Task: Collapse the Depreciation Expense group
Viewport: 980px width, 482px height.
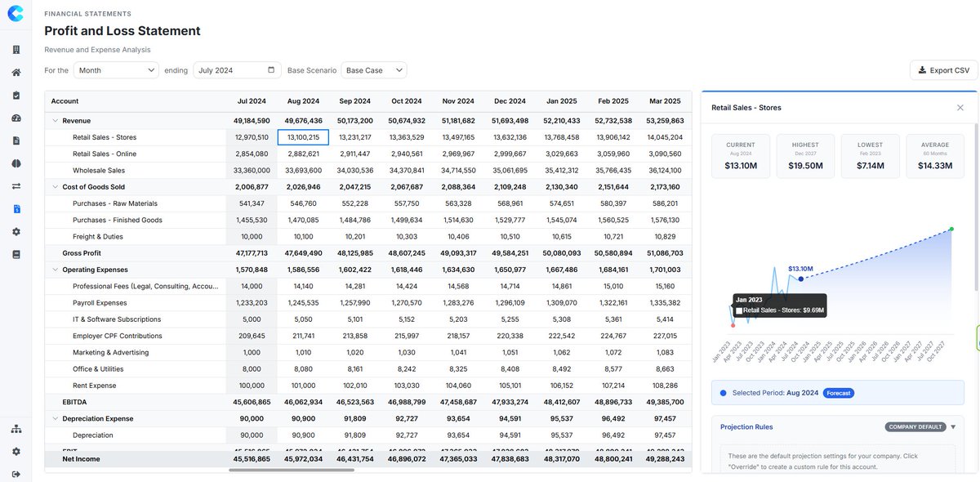Action: tap(56, 418)
